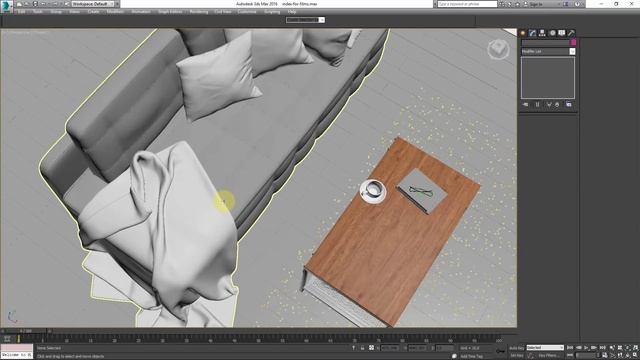Screen dimensions: 640x360
Task: Open the Display panel tab
Action: (x=562, y=33)
